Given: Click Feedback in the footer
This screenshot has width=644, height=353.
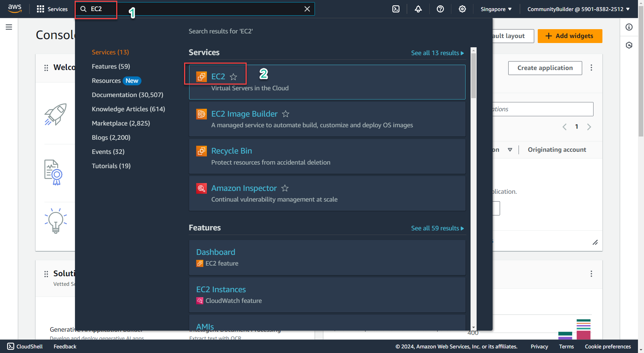Looking at the screenshot, I should coord(65,347).
